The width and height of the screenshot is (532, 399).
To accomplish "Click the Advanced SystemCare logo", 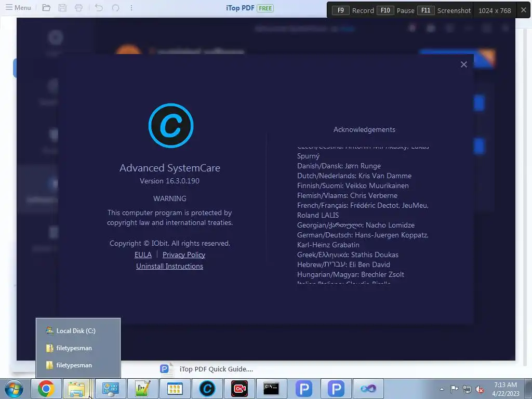I will (170, 126).
